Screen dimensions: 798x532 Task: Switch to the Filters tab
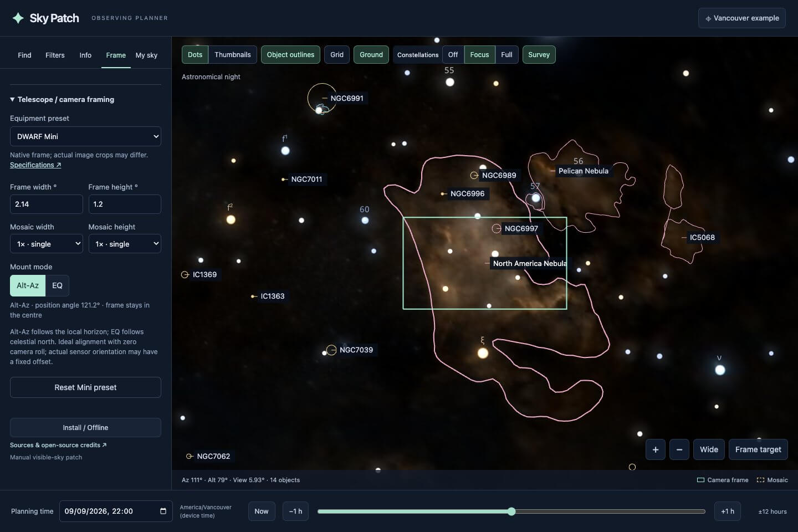[x=55, y=55]
